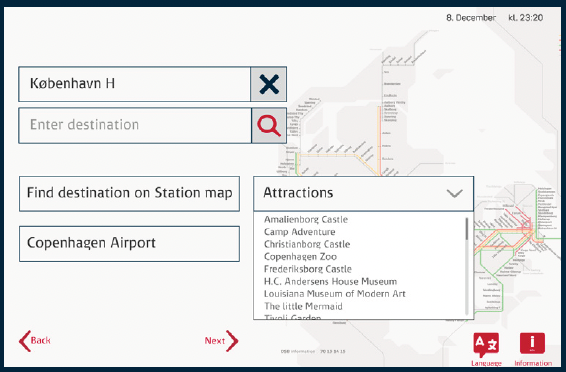Select Amalienborg Castle from the list
This screenshot has height=372, width=566.
tap(306, 219)
